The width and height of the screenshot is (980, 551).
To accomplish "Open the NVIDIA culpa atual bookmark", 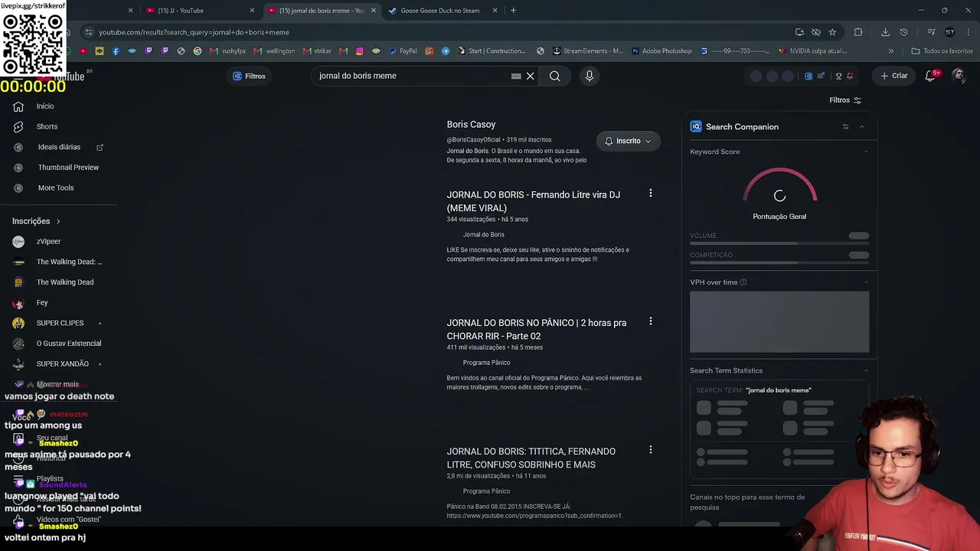I will [x=812, y=51].
